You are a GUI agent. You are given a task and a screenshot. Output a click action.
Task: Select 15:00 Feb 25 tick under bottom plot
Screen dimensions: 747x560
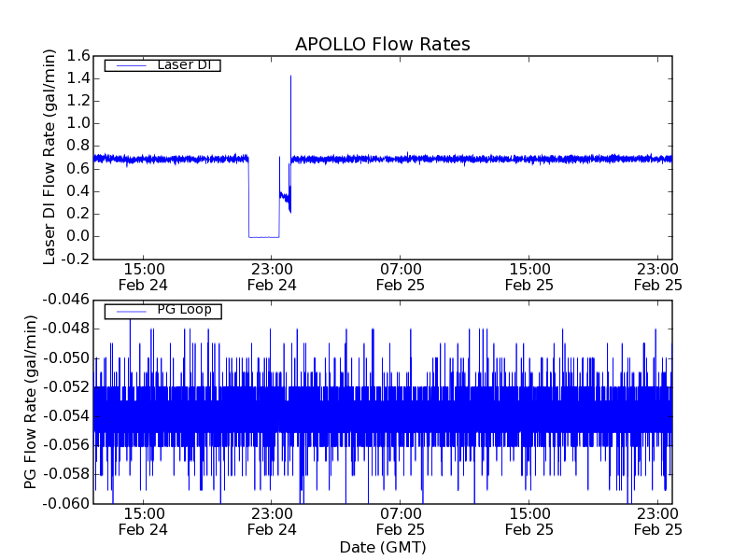pos(529,521)
